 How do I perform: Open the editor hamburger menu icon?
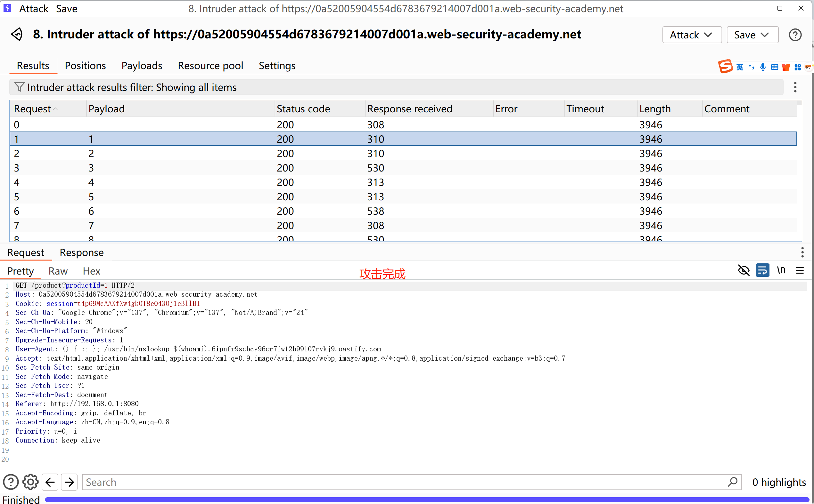coord(800,270)
